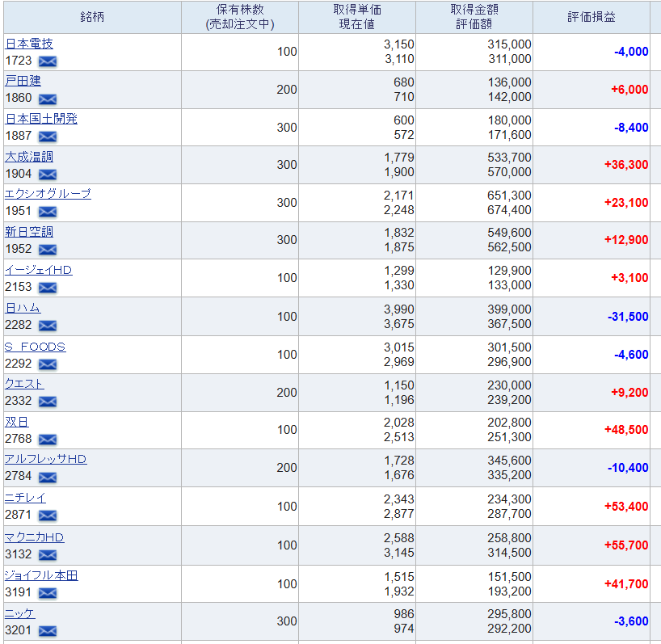The height and width of the screenshot is (644, 661).
Task: Click the +48,500 gain value
Action: tap(626, 430)
